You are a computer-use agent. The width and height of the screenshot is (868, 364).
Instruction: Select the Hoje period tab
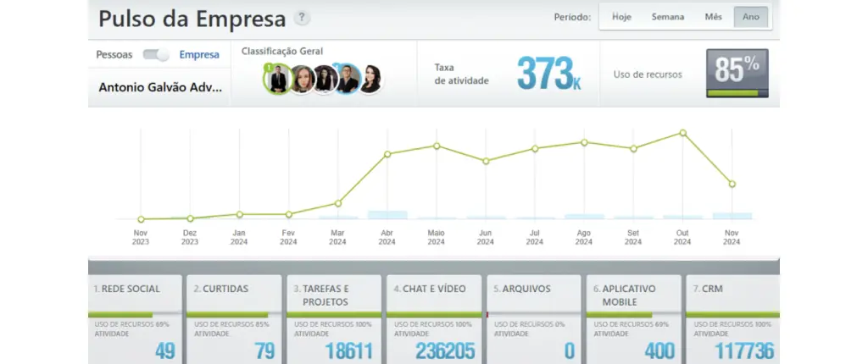coord(621,17)
